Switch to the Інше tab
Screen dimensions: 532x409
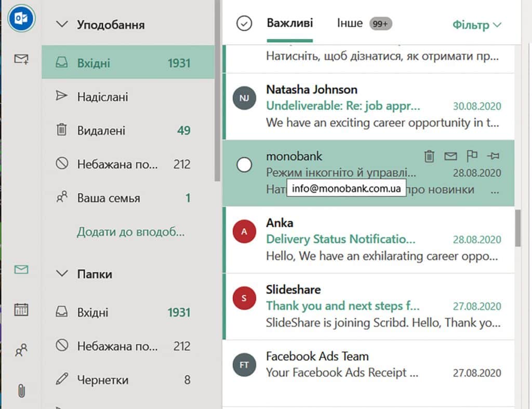(350, 23)
